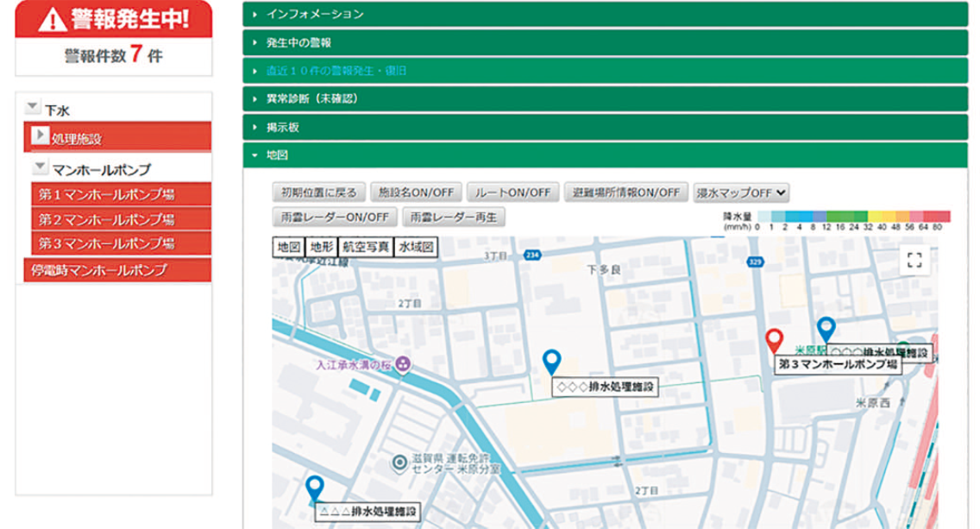Click the blue ◇◇◇排水処理施設 map pin
Viewport: 980px width, 529px height.
(x=552, y=362)
